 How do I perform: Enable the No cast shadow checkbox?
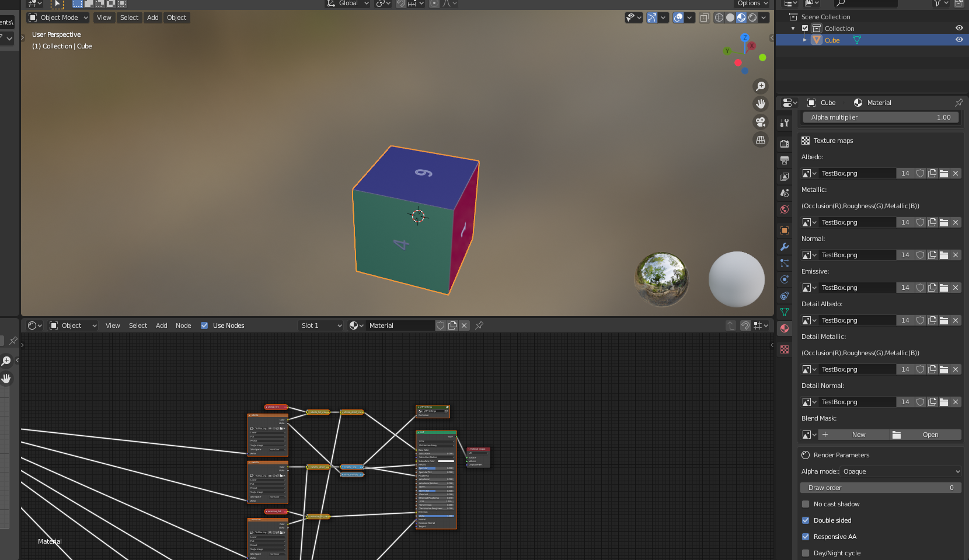click(x=806, y=504)
